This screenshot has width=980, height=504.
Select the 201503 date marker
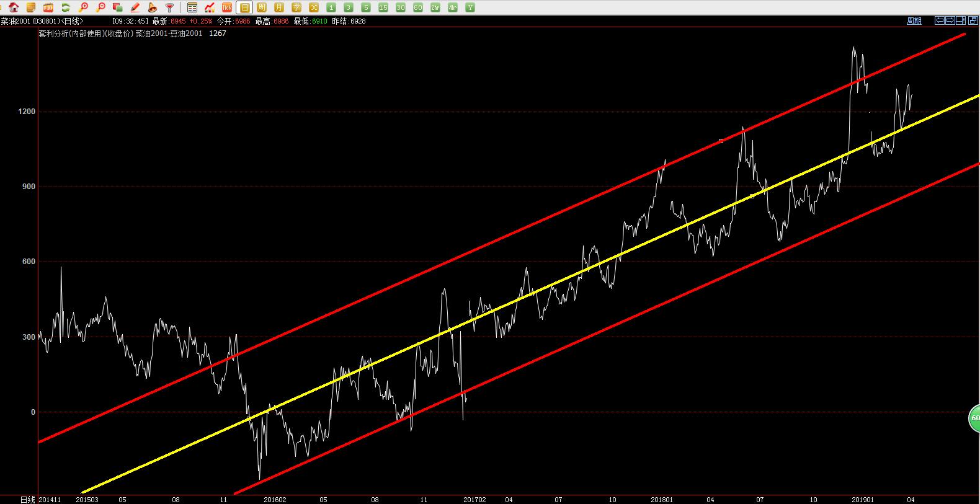click(87, 500)
